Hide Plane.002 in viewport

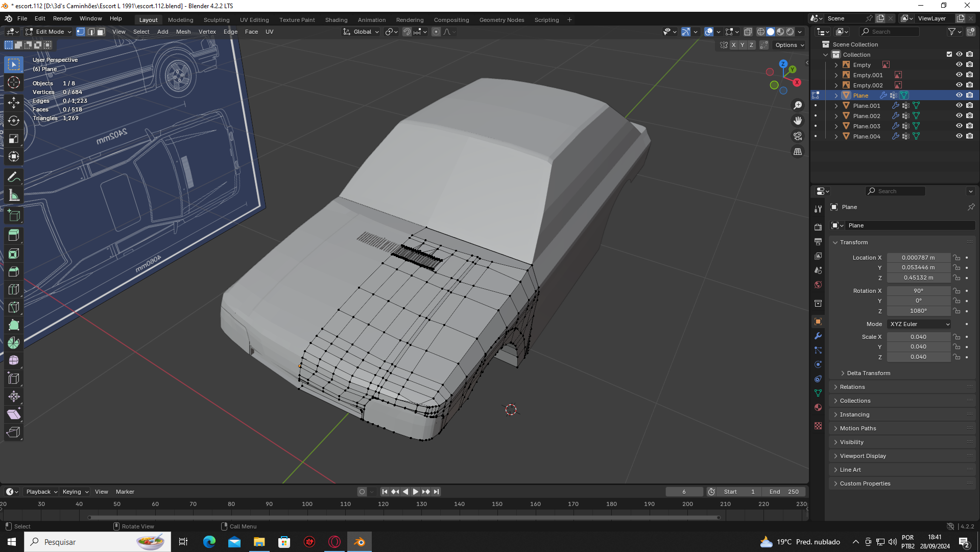959,116
